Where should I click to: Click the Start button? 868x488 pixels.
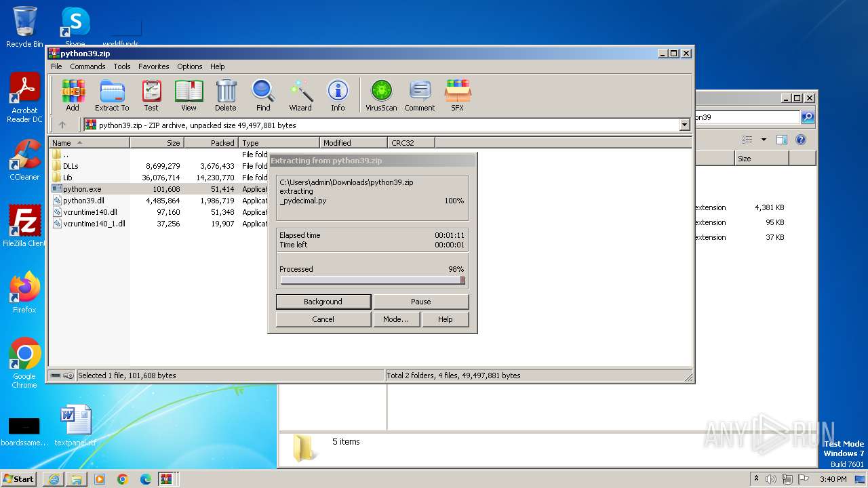19,479
